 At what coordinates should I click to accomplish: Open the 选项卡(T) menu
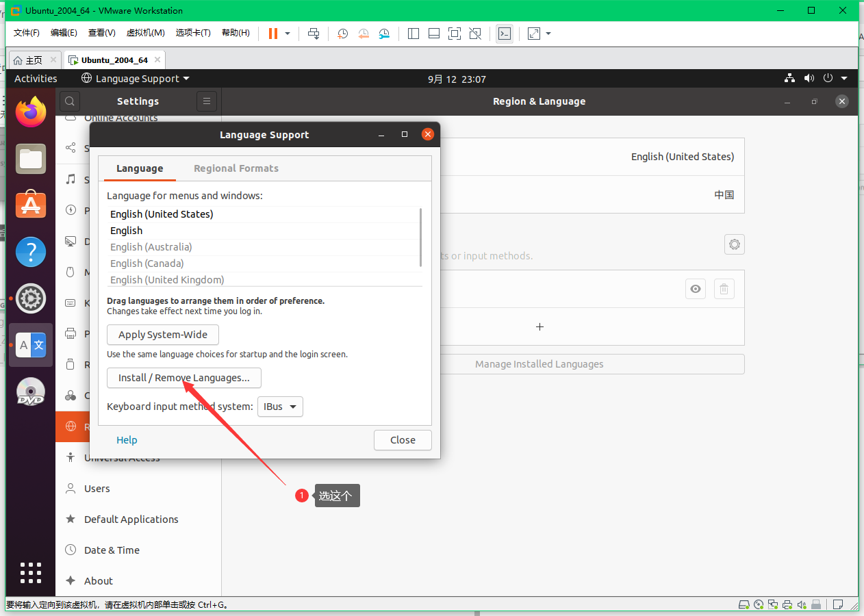[193, 33]
